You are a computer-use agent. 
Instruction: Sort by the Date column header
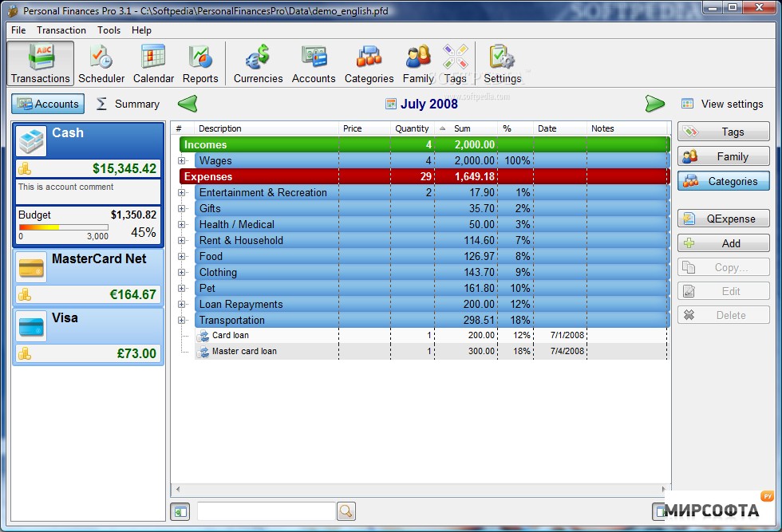[x=560, y=128]
